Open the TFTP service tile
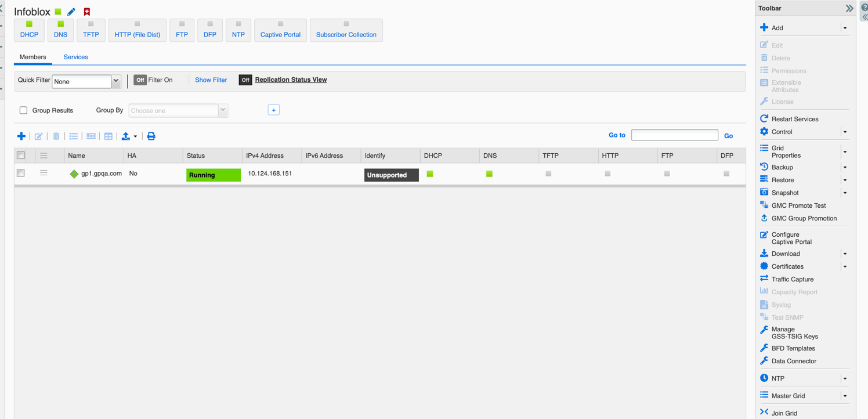Image resolution: width=868 pixels, height=419 pixels. coord(91,30)
